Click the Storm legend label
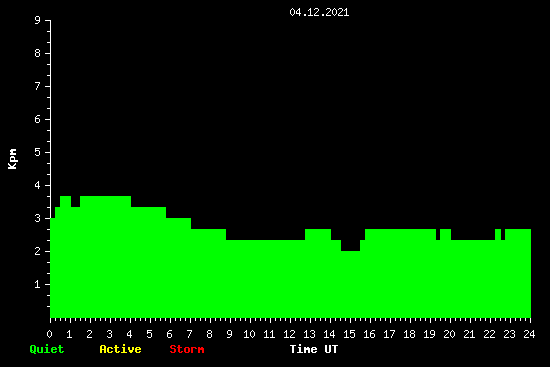The width and height of the screenshot is (550, 367). [187, 349]
